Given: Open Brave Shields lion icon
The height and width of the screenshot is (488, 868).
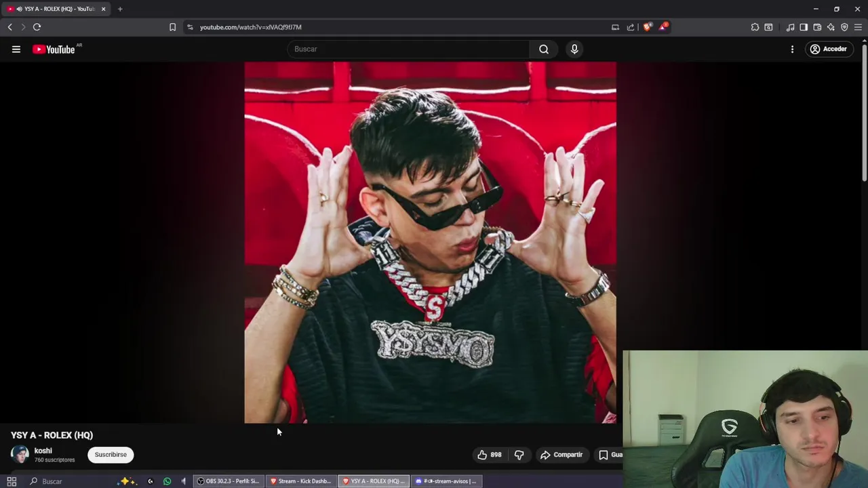Looking at the screenshot, I should pos(648,27).
